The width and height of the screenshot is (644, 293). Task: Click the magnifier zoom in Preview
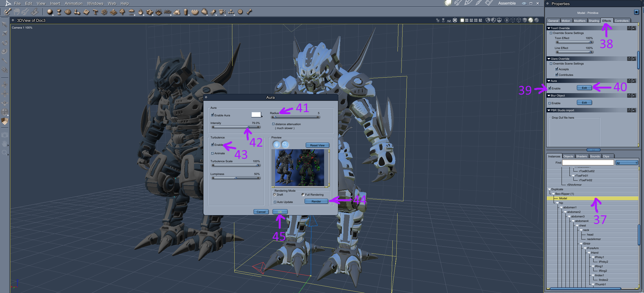pos(285,145)
